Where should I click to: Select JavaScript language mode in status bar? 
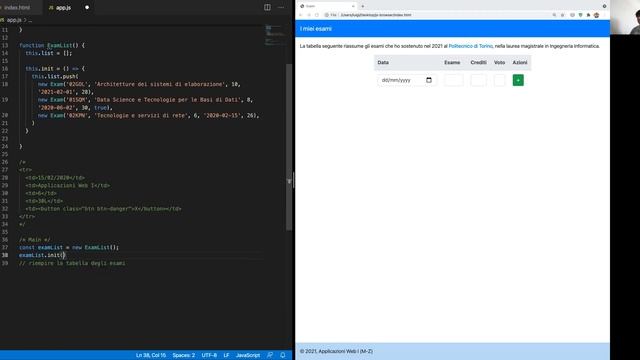tap(248, 355)
